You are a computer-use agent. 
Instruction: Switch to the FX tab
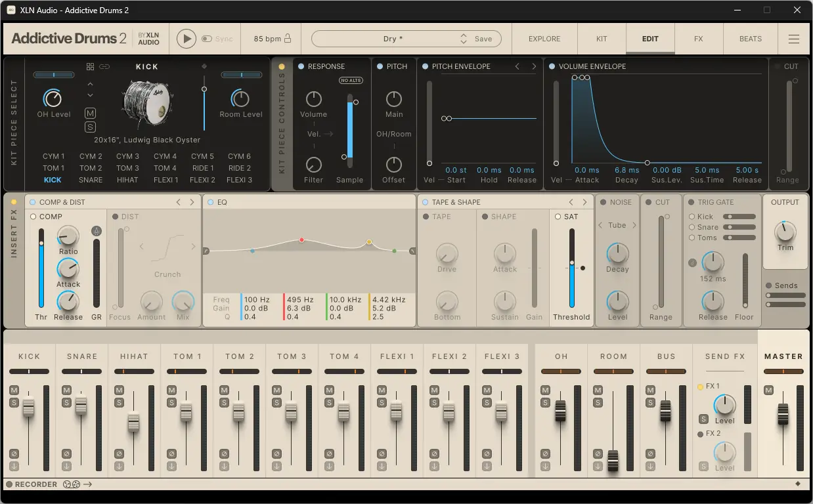(x=699, y=39)
